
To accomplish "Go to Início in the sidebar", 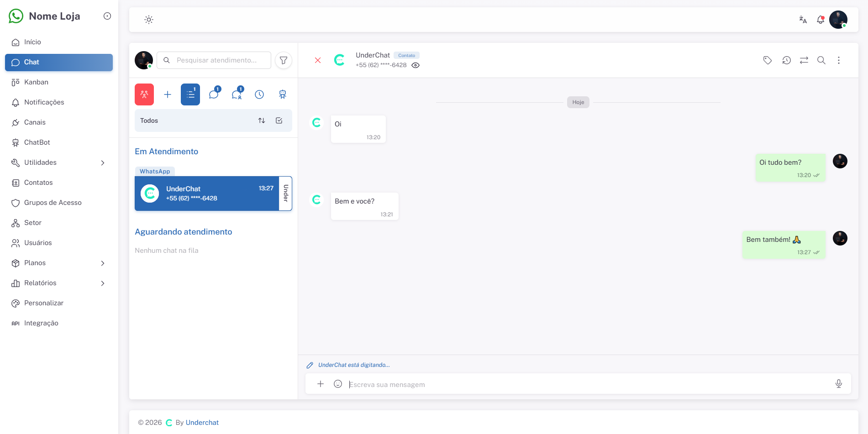I will 59,42.
